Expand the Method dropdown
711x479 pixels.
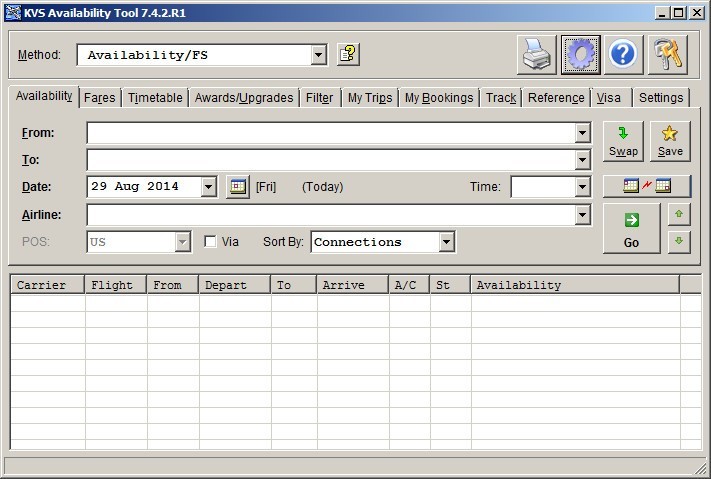[x=319, y=55]
